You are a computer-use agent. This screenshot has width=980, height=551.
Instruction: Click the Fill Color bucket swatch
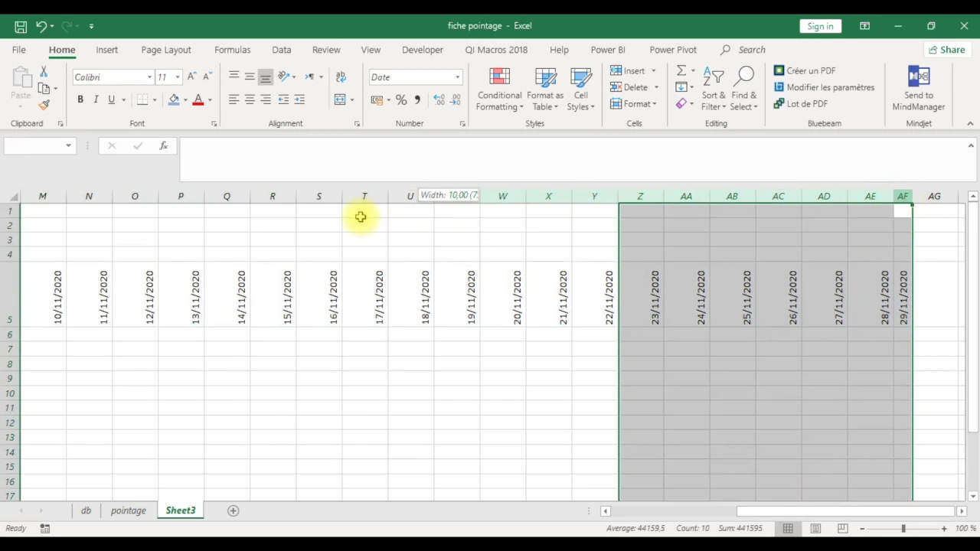[174, 99]
